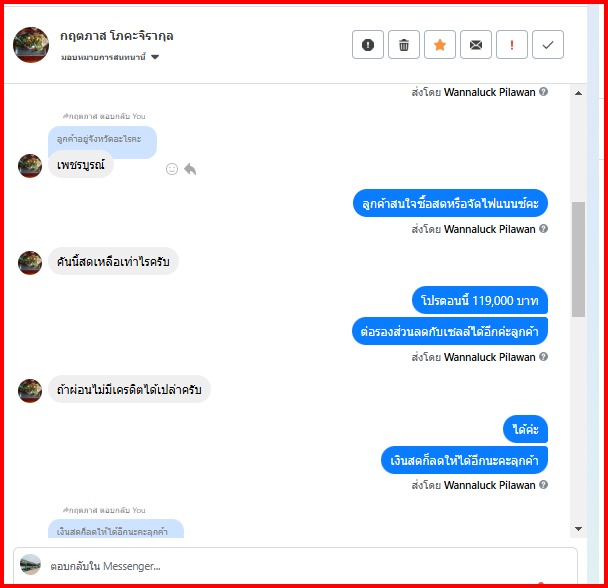This screenshot has height=588, width=608.
Task: Click help icon next to top Wannaluck Pilawan
Action: pyautogui.click(x=544, y=92)
